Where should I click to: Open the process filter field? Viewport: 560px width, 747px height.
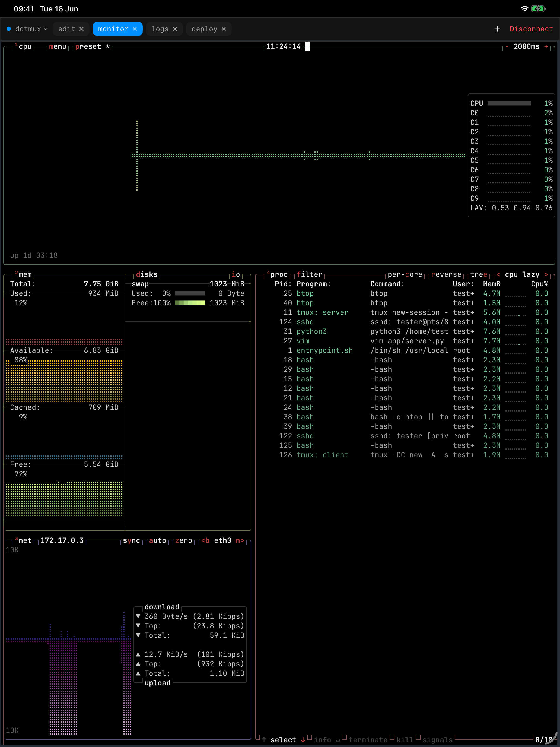pos(310,274)
